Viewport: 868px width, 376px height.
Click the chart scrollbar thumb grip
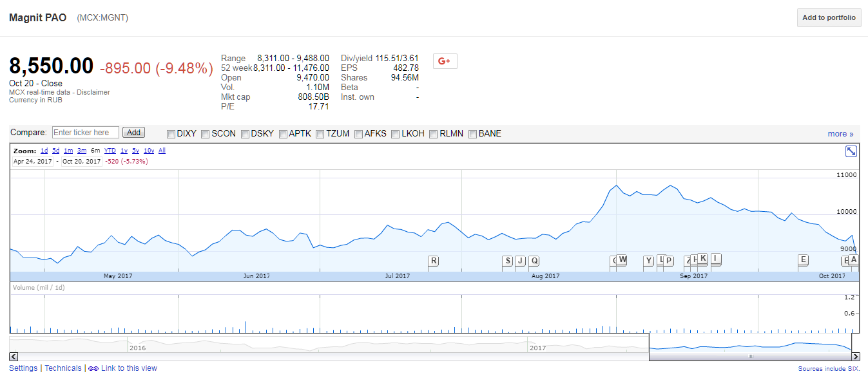pyautogui.click(x=751, y=356)
